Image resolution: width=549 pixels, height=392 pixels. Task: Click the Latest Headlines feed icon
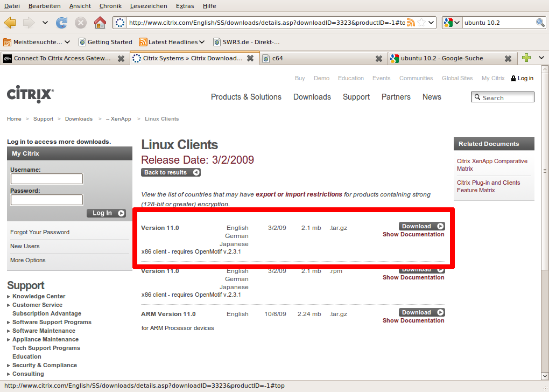click(143, 42)
